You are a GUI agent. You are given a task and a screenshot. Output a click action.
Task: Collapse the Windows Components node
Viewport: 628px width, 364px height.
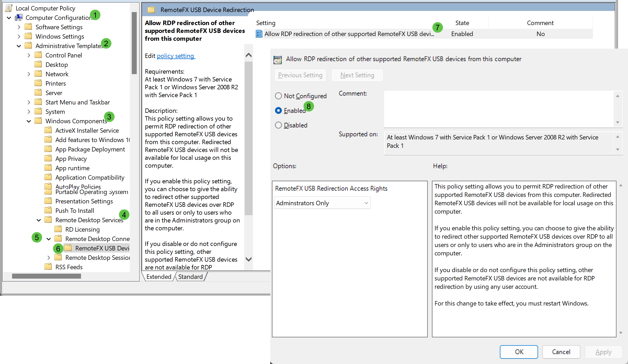point(29,121)
